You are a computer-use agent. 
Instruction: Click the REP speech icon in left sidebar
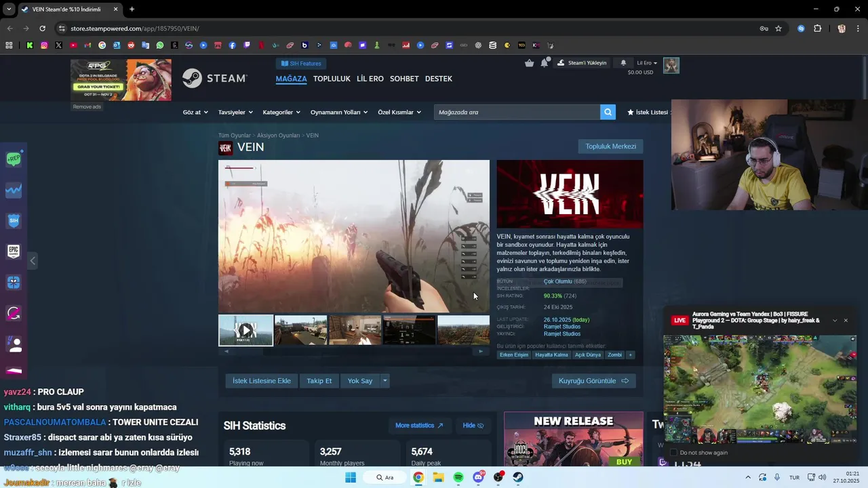14,159
